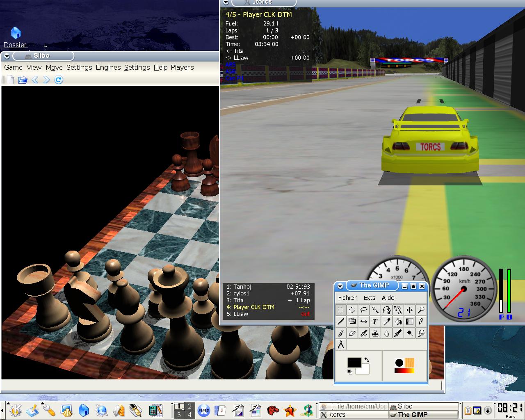Select the Pencil tool in GIMP
Viewport: 525px width, 420px height.
pyautogui.click(x=421, y=322)
